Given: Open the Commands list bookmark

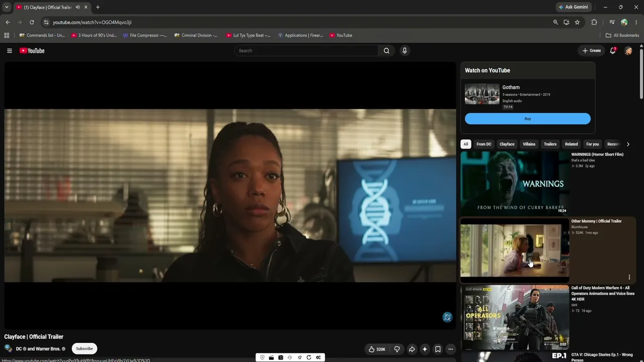Looking at the screenshot, I should tap(42, 35).
